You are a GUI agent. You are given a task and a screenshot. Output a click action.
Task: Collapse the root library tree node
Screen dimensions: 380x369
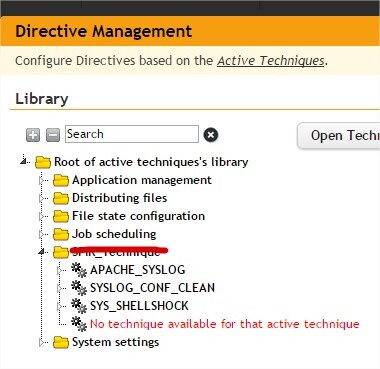point(23,162)
